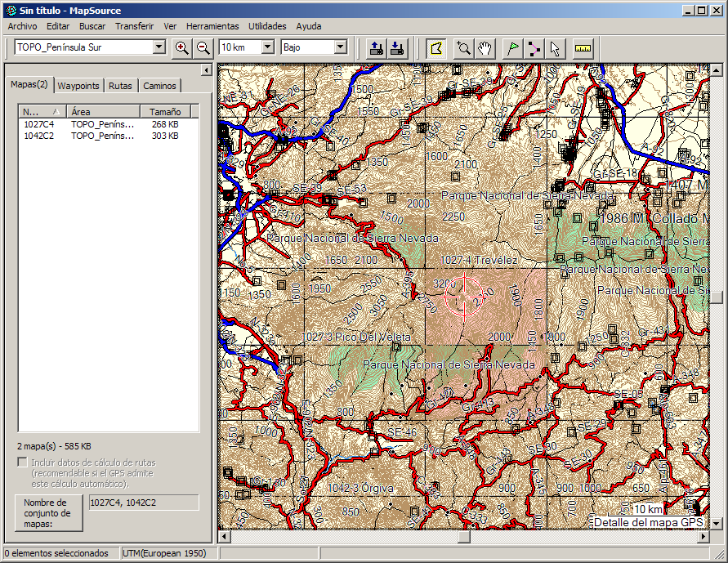Open the Herramientas menu
Viewport: 728px width, 563px height.
tap(212, 26)
